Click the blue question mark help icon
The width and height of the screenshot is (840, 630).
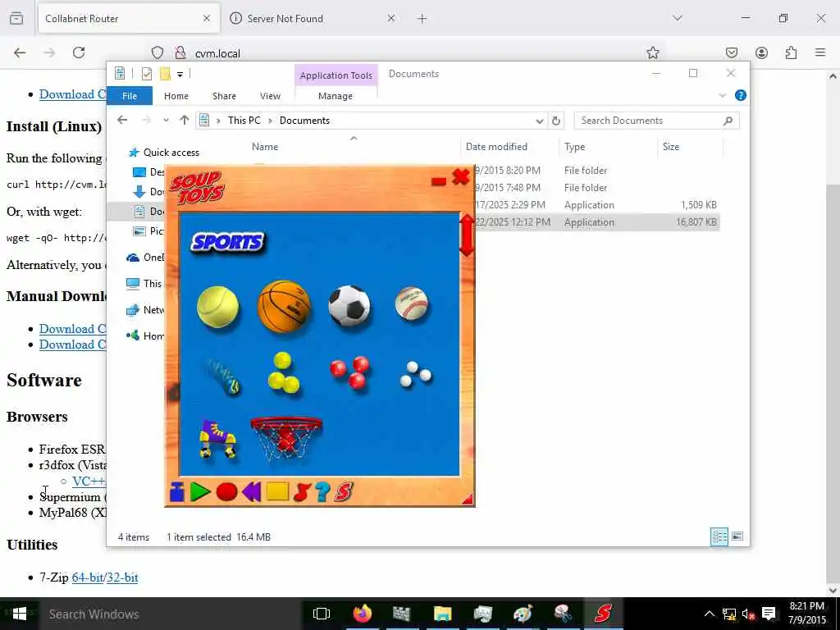[x=322, y=492]
